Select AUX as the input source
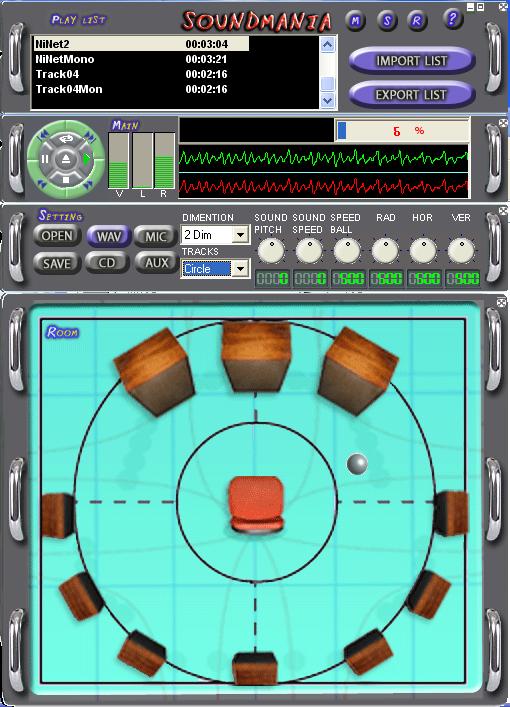The image size is (510, 707). click(x=156, y=263)
